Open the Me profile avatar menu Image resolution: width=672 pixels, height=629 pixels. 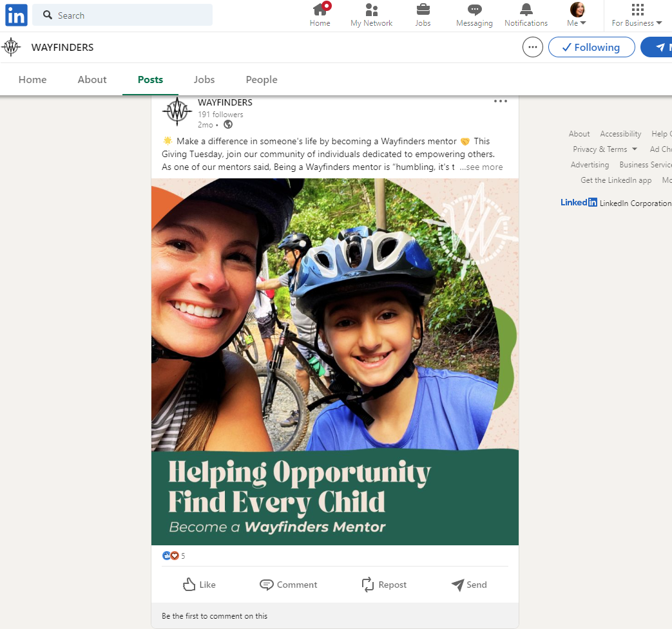[x=577, y=15]
